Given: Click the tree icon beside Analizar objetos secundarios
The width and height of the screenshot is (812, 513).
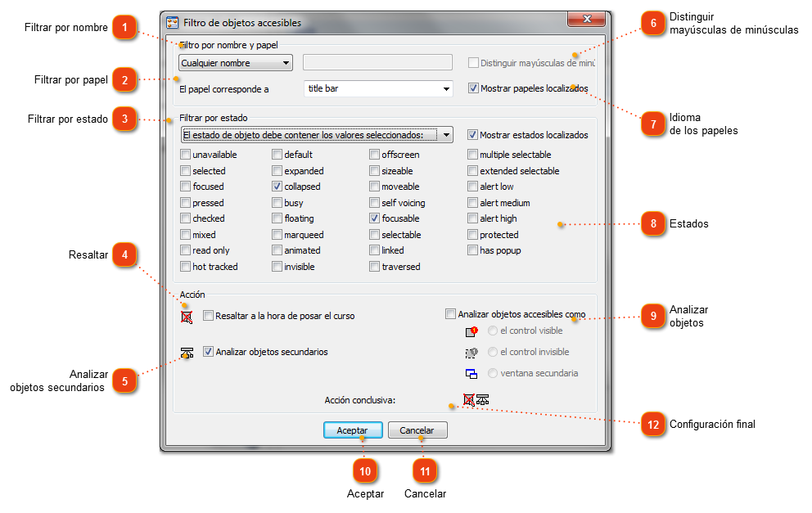Looking at the screenshot, I should point(187,353).
